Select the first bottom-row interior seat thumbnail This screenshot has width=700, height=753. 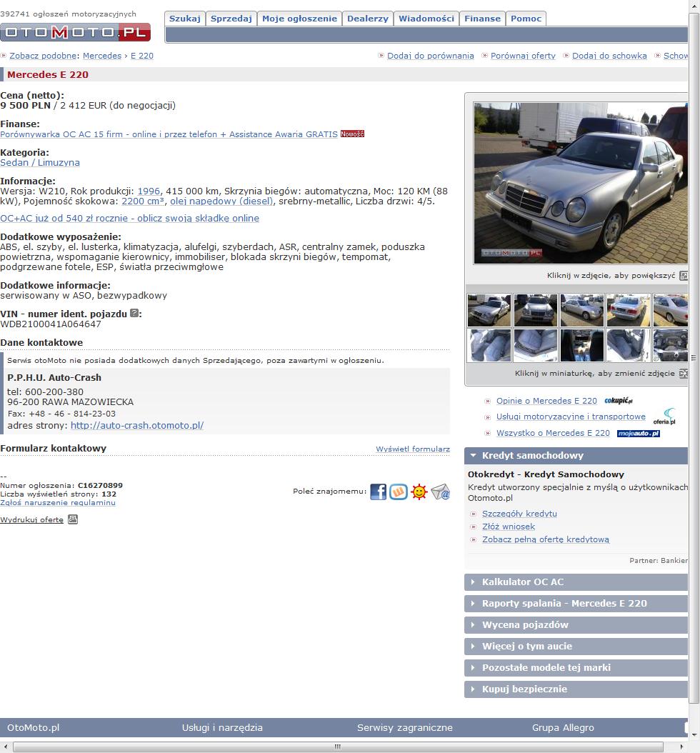tap(489, 345)
